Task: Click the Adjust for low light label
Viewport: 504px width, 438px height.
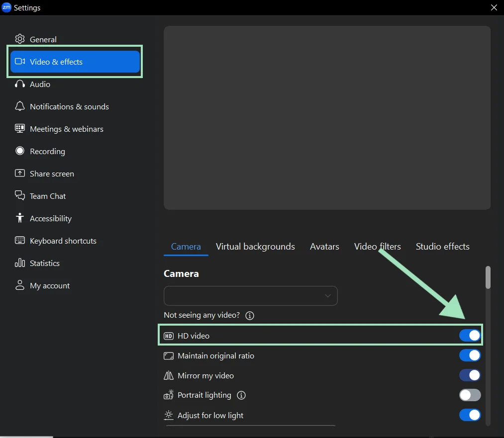Action: [x=210, y=415]
